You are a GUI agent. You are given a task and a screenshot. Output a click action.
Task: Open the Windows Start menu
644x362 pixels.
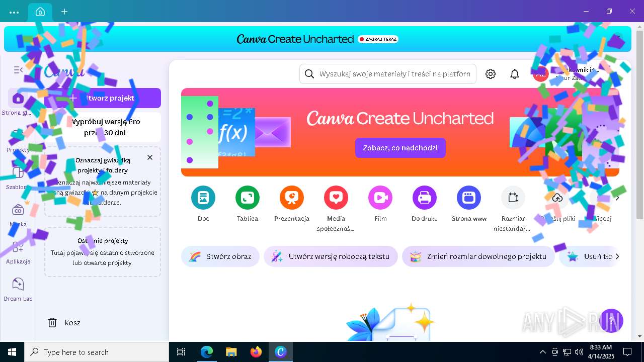click(12, 352)
